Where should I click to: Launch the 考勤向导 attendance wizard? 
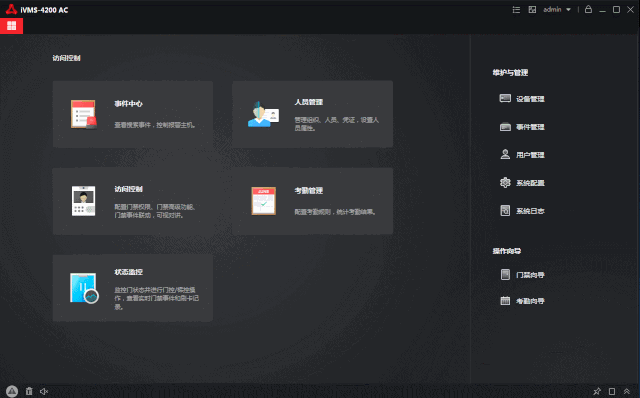522,301
